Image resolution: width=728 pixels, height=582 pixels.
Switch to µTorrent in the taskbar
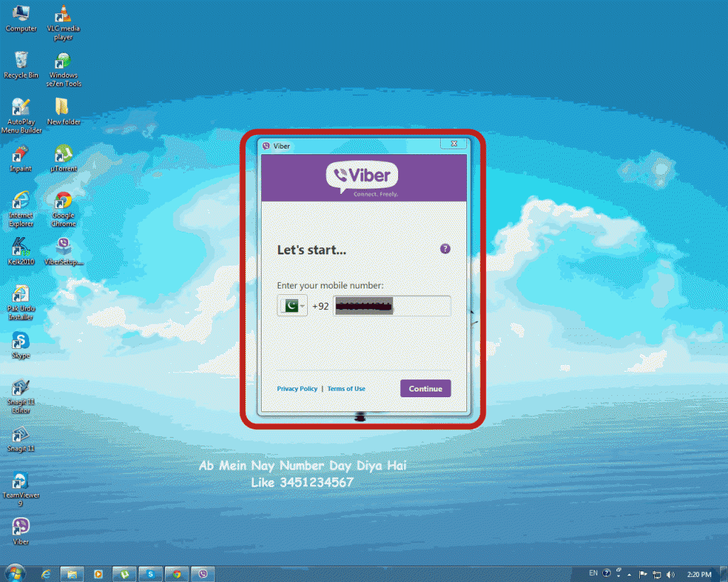(x=124, y=574)
